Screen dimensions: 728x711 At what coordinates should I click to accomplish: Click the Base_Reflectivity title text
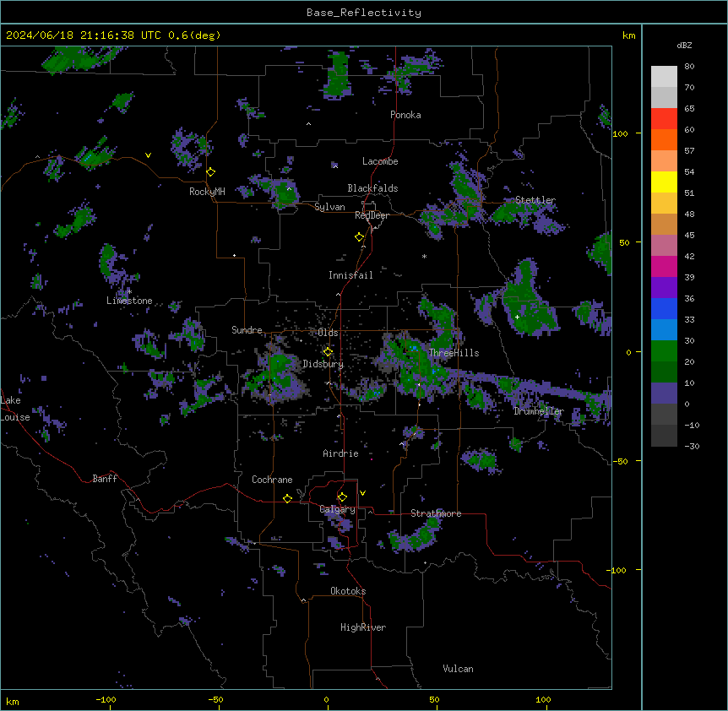pos(364,13)
